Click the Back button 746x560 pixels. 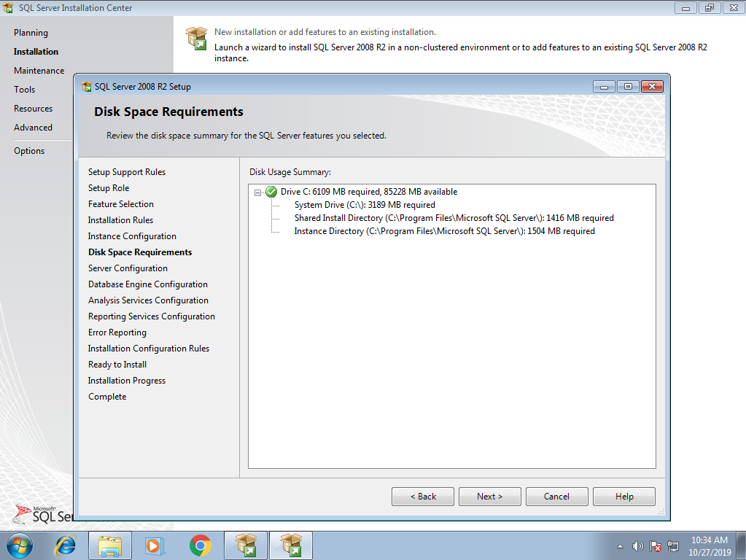pos(422,497)
